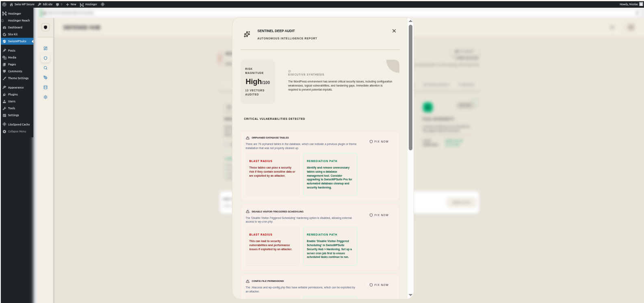This screenshot has height=303, width=644.
Task: Open the New content dropdown in admin bar
Action: [x=71, y=4]
